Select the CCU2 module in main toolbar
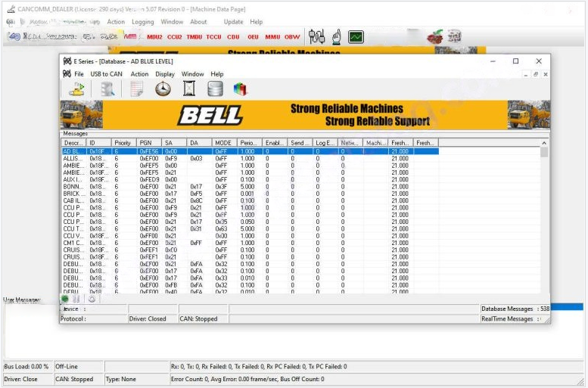Image resolution: width=588 pixels, height=388 pixels. tap(174, 37)
